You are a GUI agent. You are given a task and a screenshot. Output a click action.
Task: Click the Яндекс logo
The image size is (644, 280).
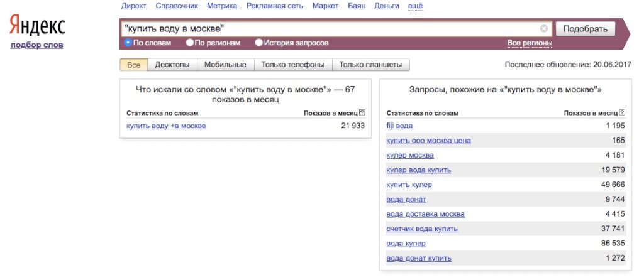pyautogui.click(x=37, y=26)
